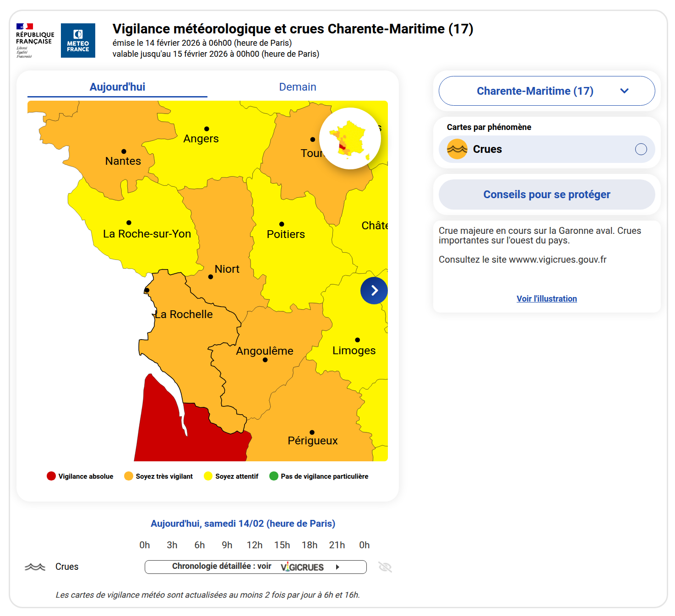Click the France overview inset map
Viewport: 675px width, 616px height.
[350, 138]
